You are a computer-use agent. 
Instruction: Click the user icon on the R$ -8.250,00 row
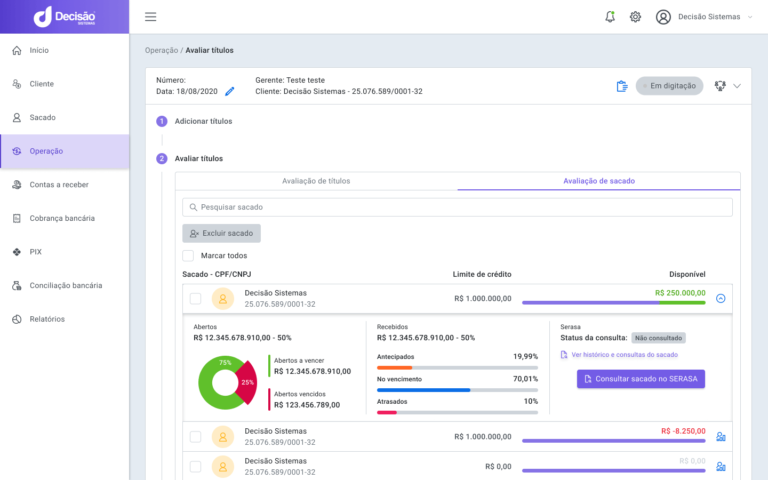click(x=721, y=437)
